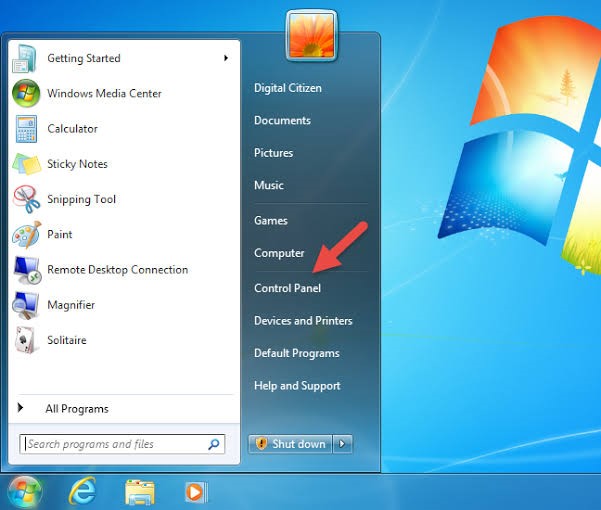Click the Calculator text label
The image size is (601, 510).
(x=72, y=129)
